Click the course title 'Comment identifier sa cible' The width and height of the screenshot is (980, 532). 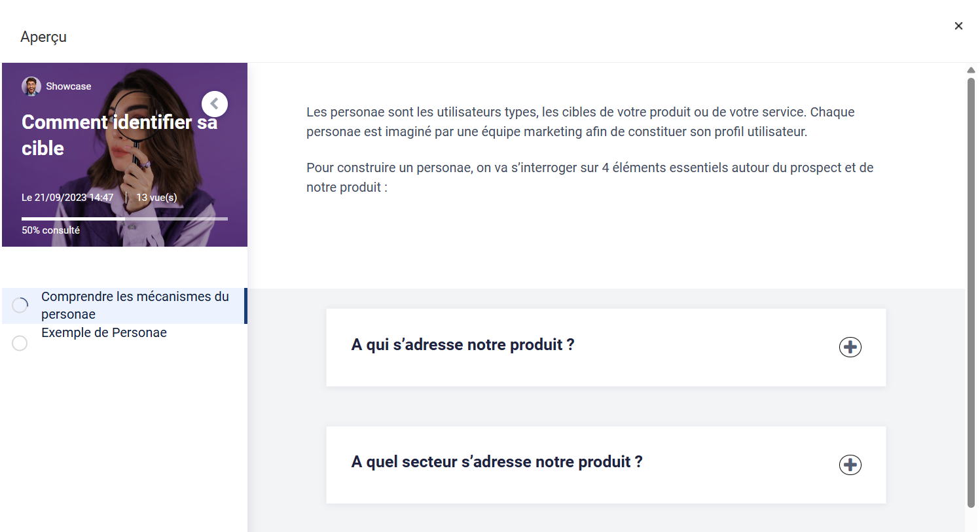(x=119, y=135)
